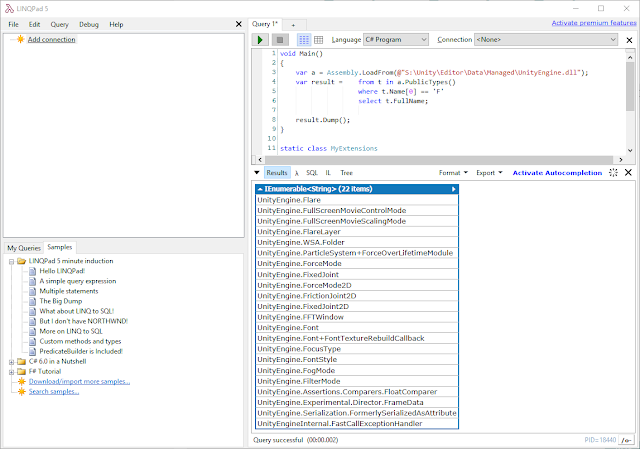Click the busy spinner icon beside Autocompletion
640x449 pixels.
click(x=613, y=173)
